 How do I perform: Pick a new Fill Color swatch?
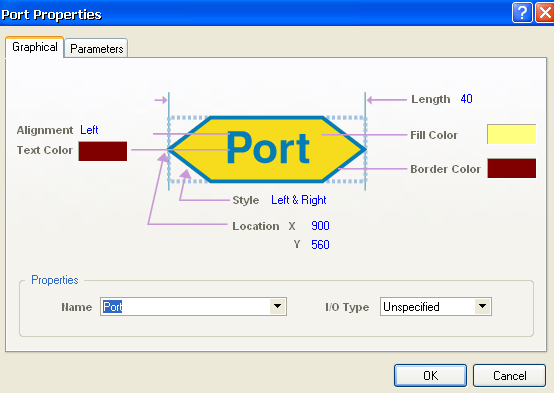[x=511, y=134]
